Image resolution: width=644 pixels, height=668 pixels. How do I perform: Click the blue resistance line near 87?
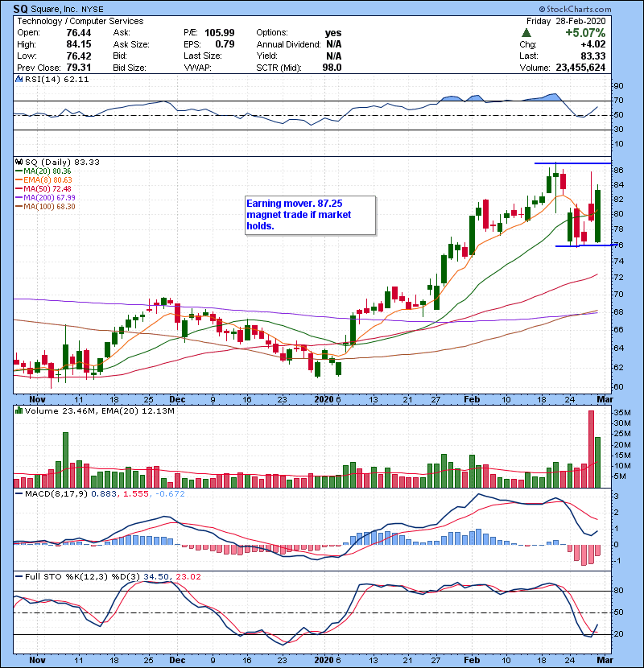(572, 163)
